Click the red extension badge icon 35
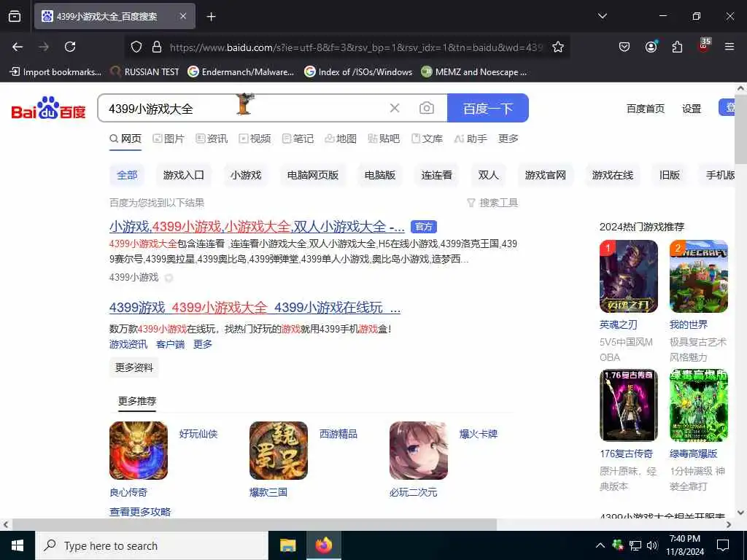The width and height of the screenshot is (747, 560). coord(704,45)
